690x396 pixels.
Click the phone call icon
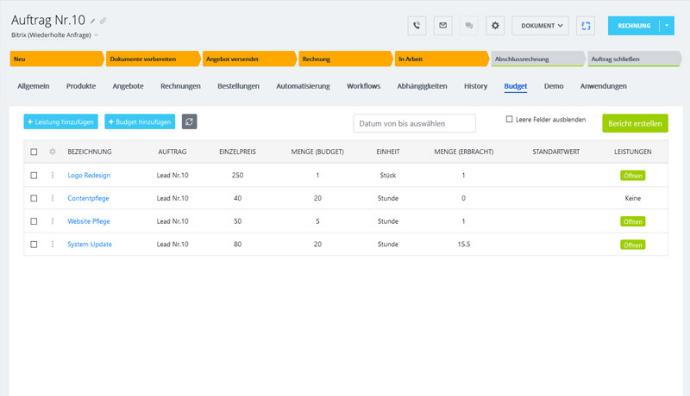[x=416, y=26]
